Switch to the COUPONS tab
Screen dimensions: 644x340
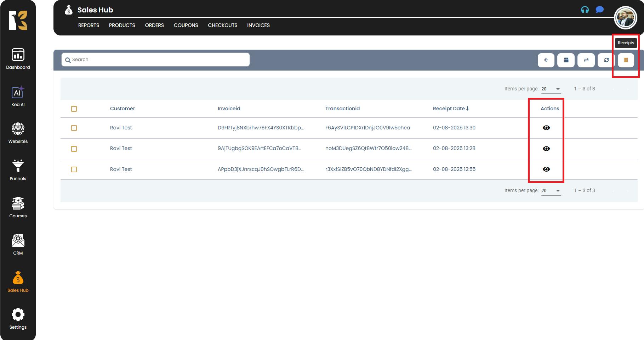186,25
